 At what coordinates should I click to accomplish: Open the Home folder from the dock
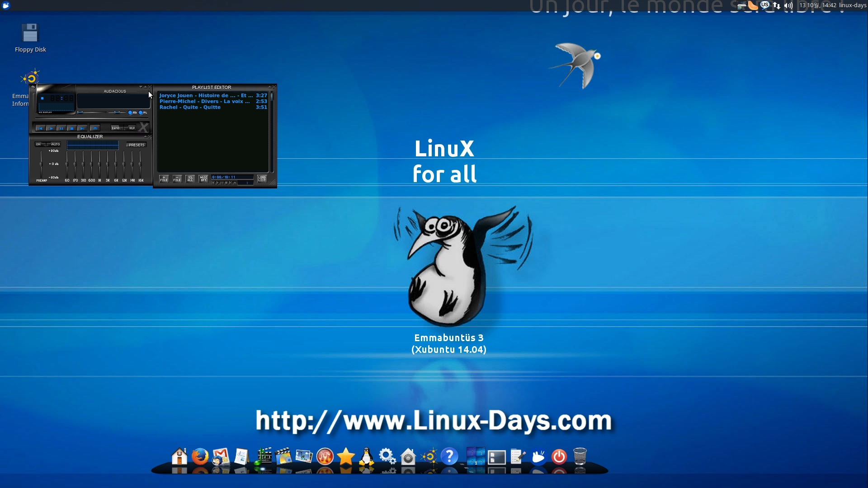179,456
